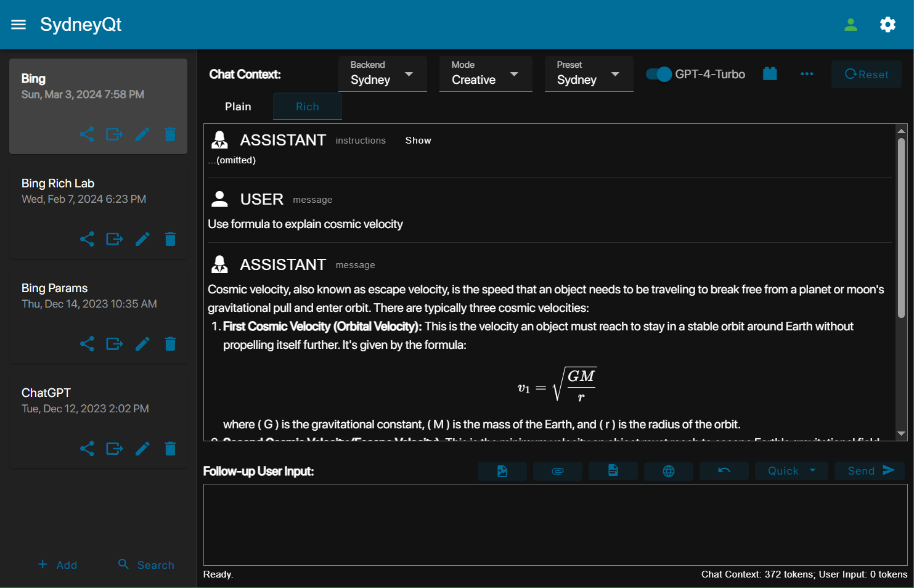Open the Preset dropdown
This screenshot has width=914, height=588.
coord(588,74)
